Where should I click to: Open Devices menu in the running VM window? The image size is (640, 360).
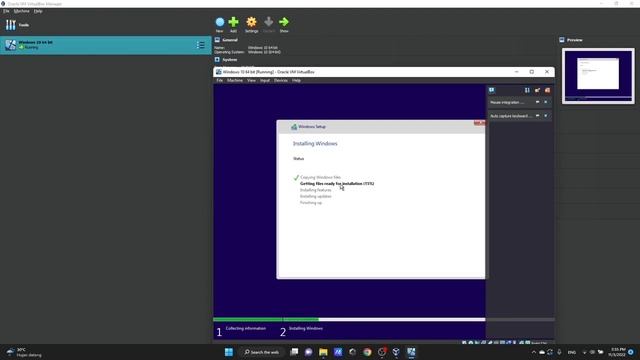tap(281, 80)
